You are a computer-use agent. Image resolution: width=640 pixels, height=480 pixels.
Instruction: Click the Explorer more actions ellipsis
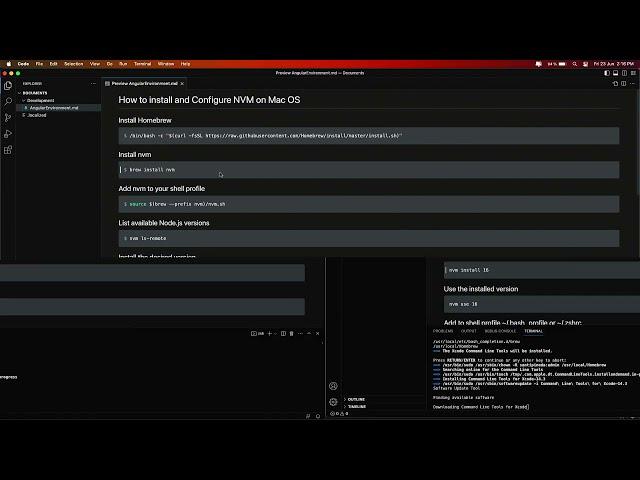(93, 83)
